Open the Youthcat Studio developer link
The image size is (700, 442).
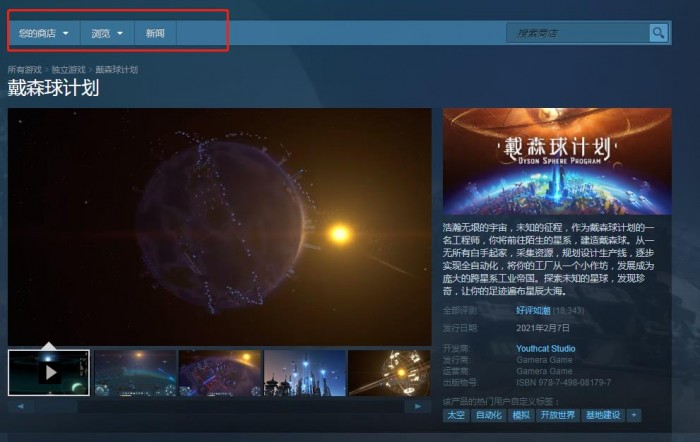546,348
